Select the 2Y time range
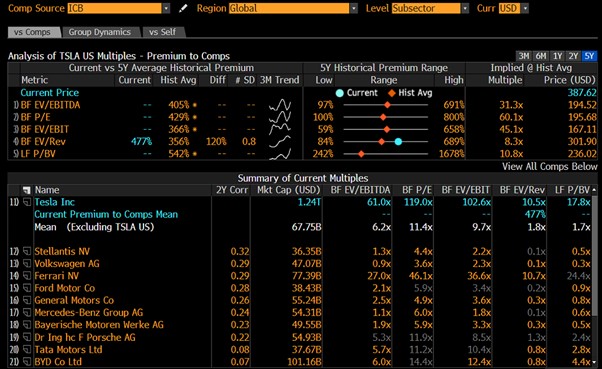Viewport: 602px width, 369px height. pyautogui.click(x=573, y=56)
